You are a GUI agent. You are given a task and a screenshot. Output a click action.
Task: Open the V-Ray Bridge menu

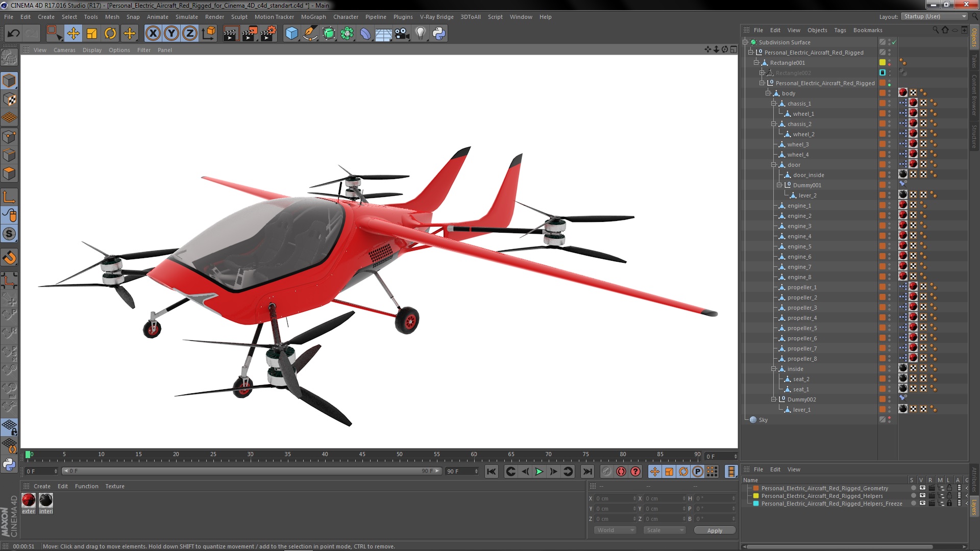point(436,17)
